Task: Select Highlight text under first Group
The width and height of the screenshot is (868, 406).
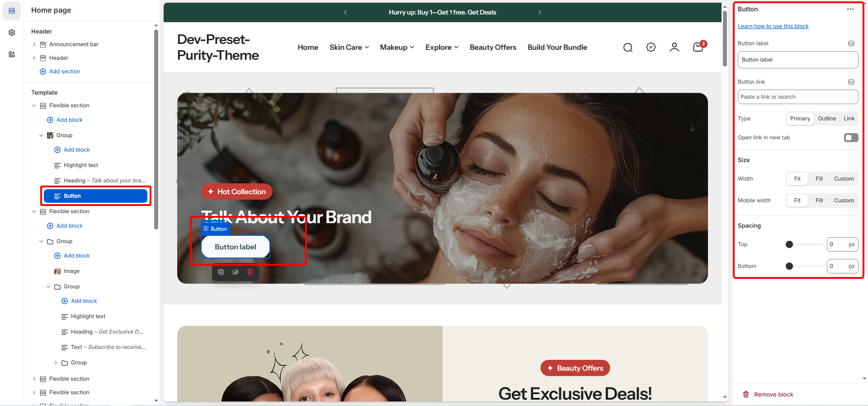Action: click(80, 165)
